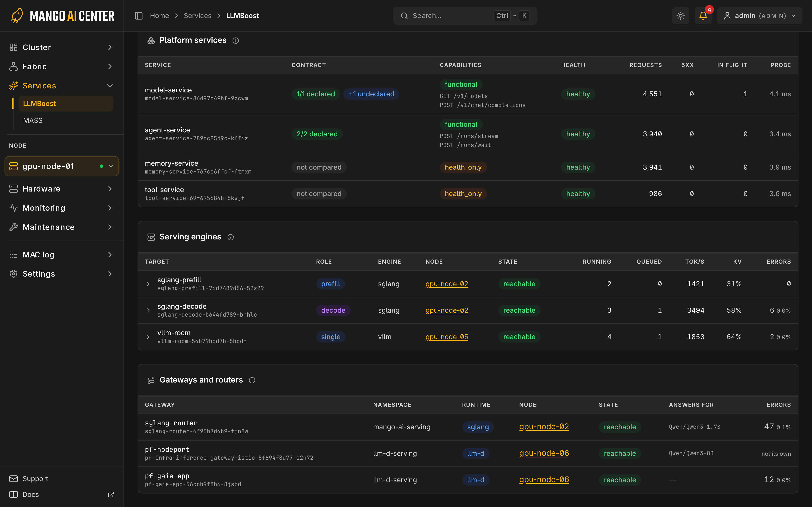Viewport: 812px width, 507px height.
Task: Click the Mango AI Center logo
Action: [62, 16]
